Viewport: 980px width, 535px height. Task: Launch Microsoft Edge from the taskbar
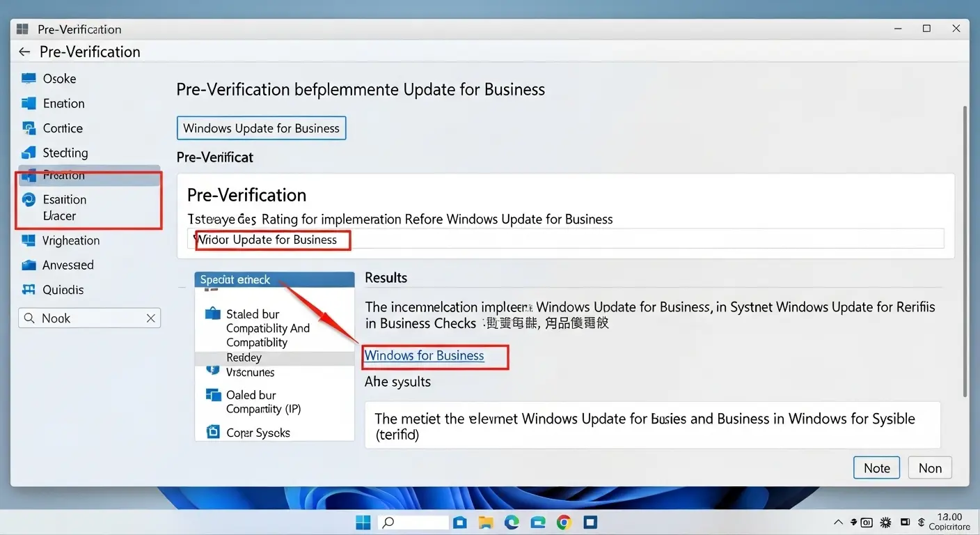click(x=512, y=522)
